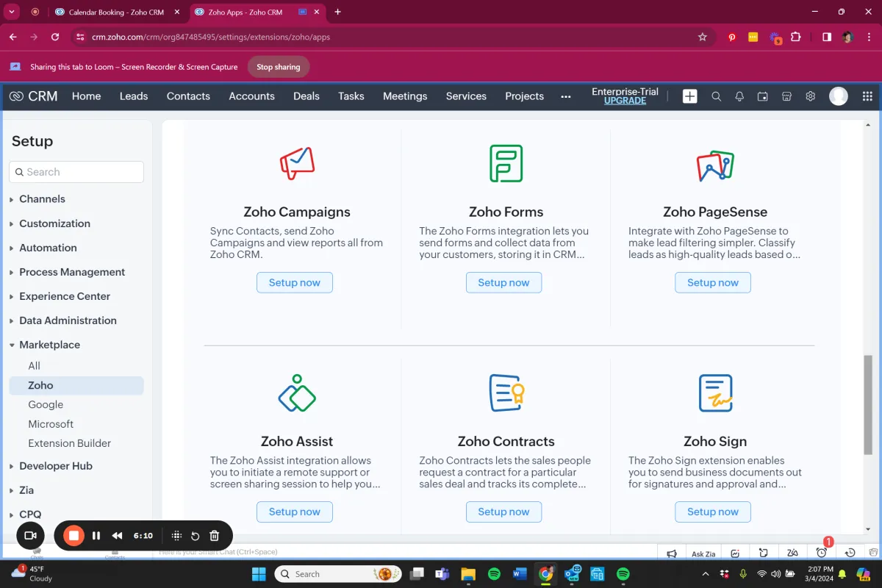
Task: Toggle the Loom camera button
Action: (x=31, y=536)
